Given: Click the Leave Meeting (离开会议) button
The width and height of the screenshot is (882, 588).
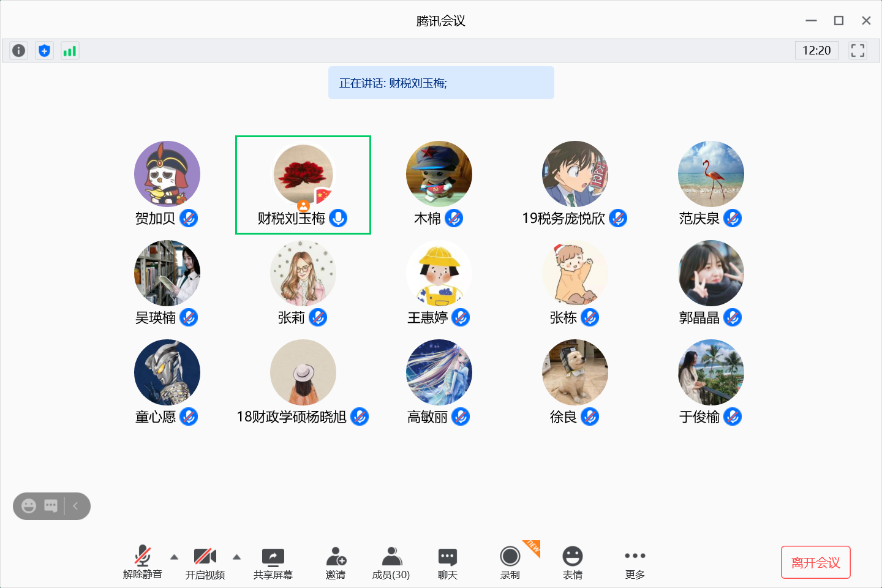Looking at the screenshot, I should 815,562.
